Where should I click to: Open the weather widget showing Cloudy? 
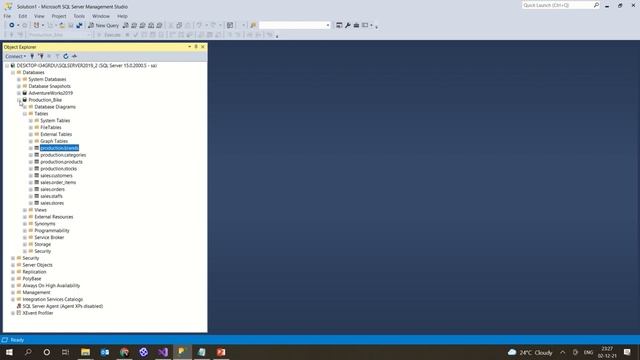tap(530, 352)
